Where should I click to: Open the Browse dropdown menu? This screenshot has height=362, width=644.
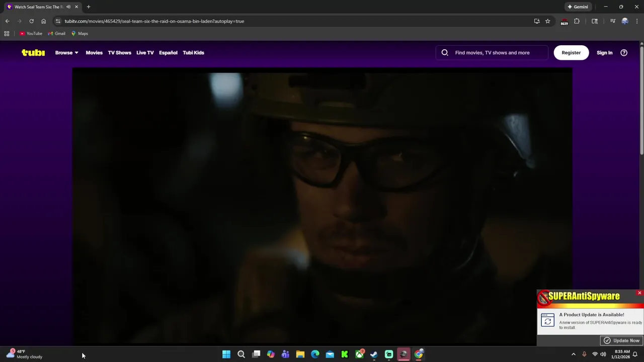[x=66, y=52]
